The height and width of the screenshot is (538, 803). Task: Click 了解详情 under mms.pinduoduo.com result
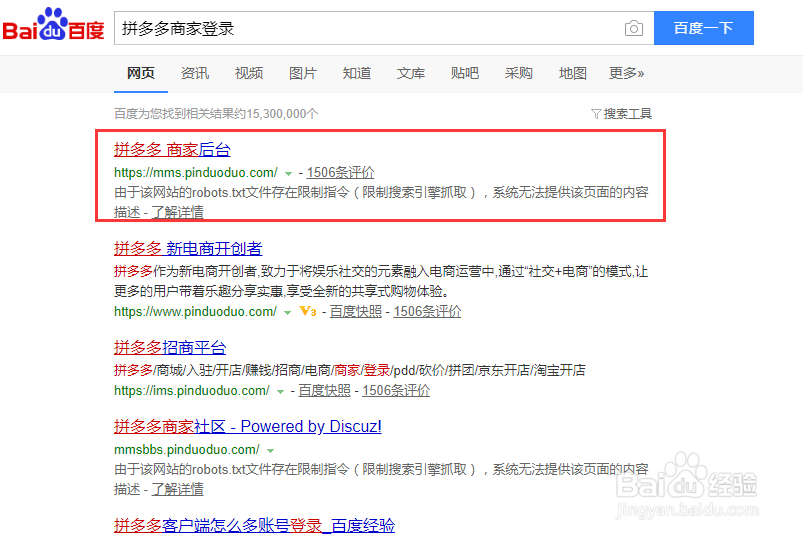point(178,212)
